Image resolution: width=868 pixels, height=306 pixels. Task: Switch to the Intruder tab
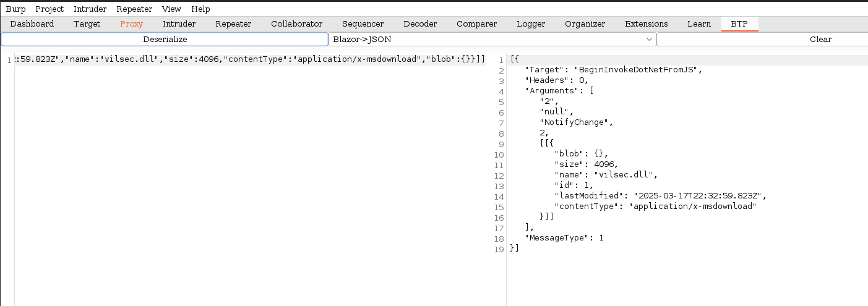coord(179,24)
